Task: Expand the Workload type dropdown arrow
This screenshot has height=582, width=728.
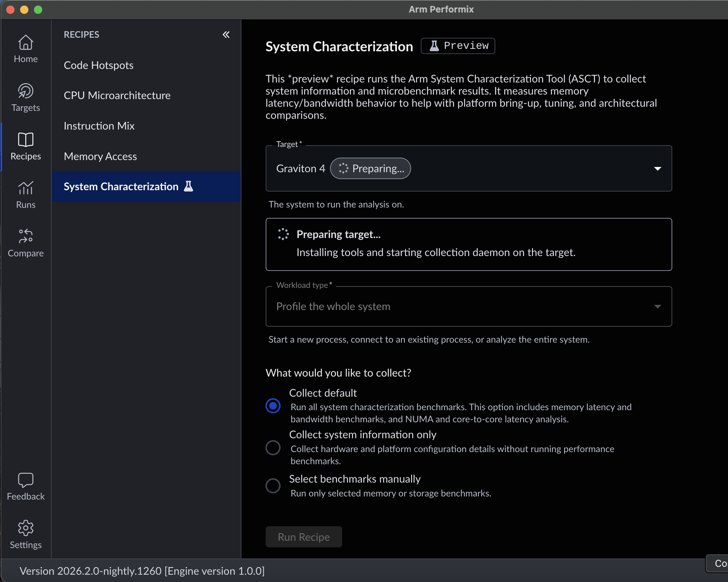Action: pyautogui.click(x=658, y=307)
